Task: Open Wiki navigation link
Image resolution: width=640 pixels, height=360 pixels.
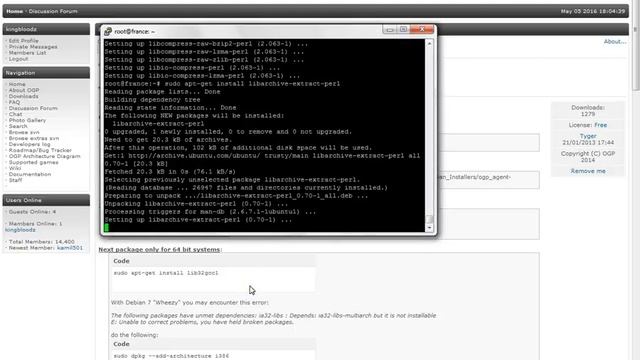Action: [x=15, y=168]
